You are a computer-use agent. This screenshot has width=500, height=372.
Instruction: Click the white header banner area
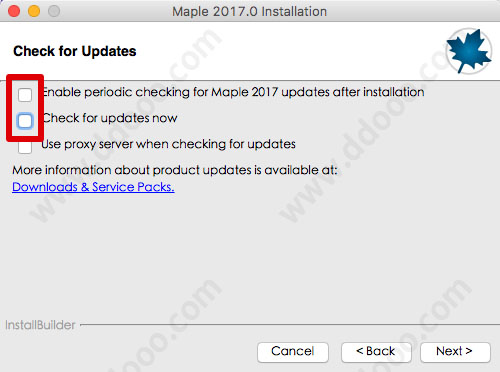tap(250, 51)
